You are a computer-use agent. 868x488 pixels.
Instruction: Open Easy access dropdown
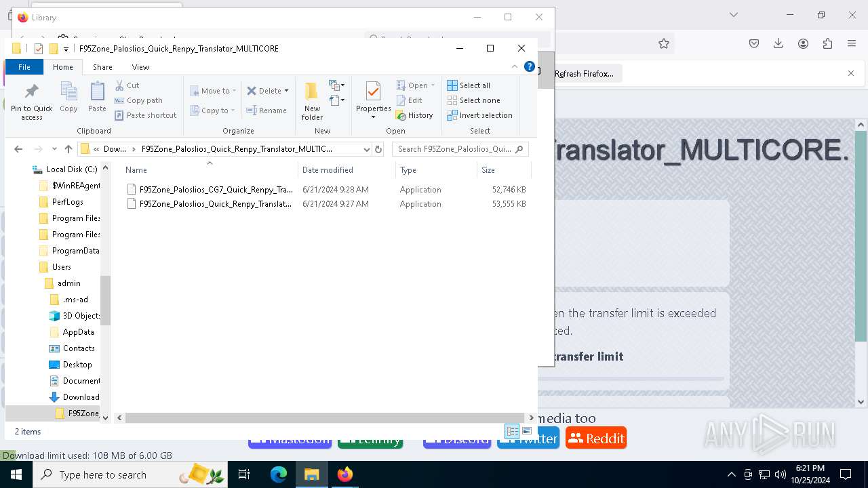click(337, 100)
